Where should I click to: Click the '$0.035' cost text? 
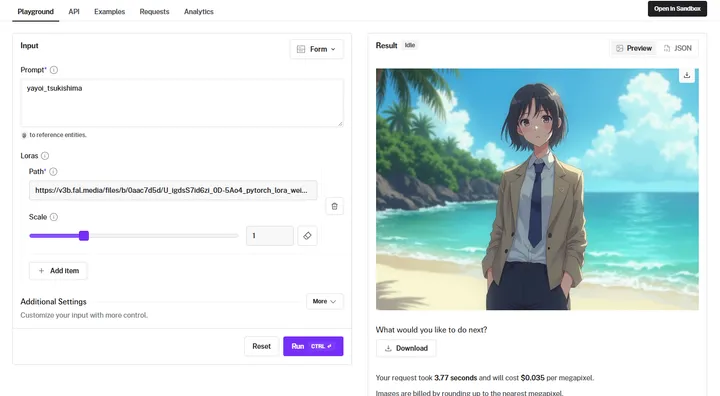coord(532,378)
